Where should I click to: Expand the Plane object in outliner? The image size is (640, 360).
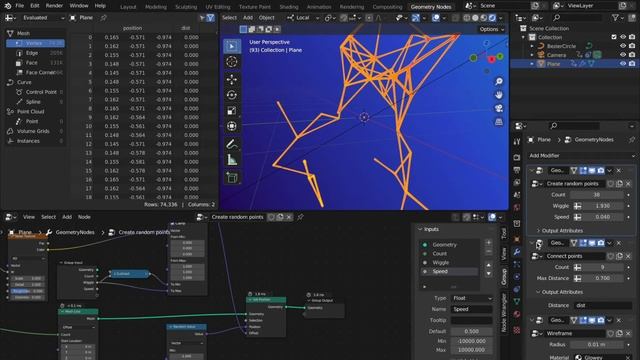[x=532, y=64]
